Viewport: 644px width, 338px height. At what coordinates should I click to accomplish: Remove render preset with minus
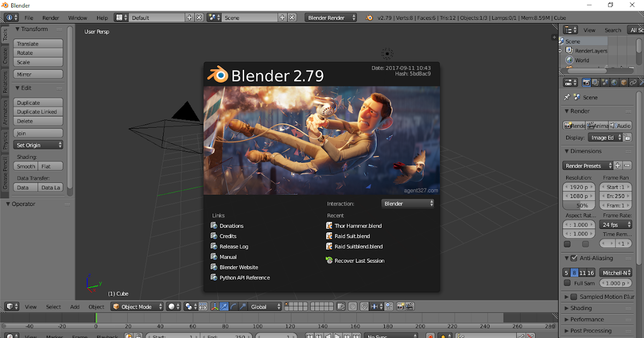pos(627,166)
